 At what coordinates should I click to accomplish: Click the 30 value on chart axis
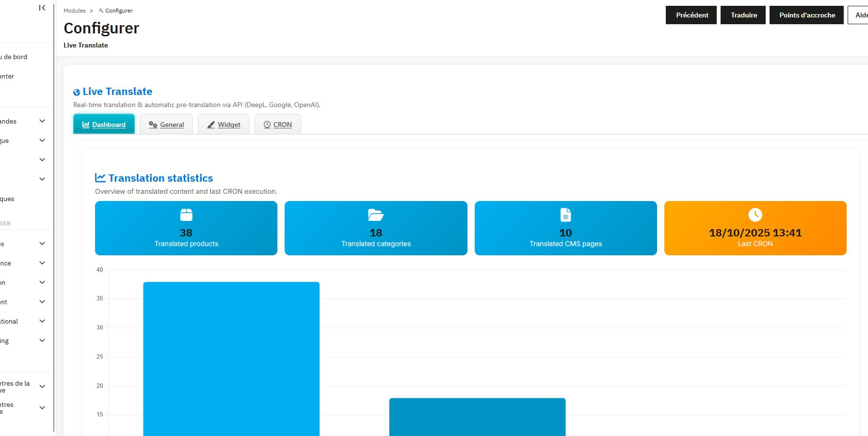[x=99, y=327]
